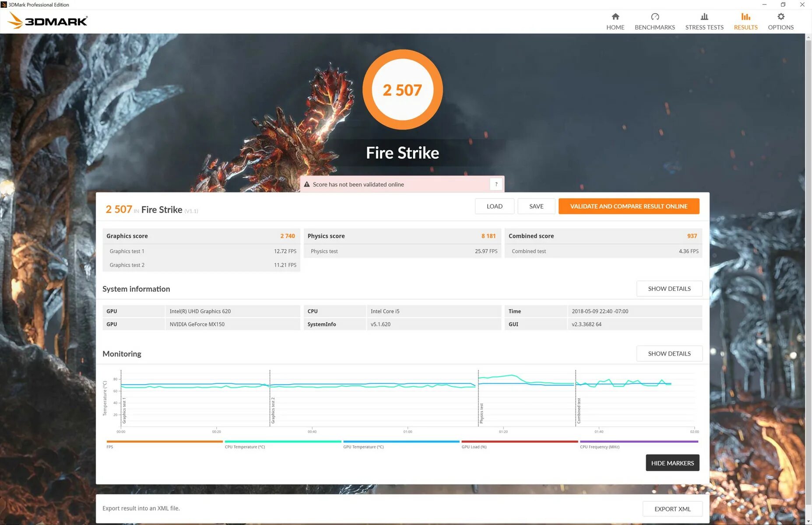Click the Options gear icon
The height and width of the screenshot is (525, 812).
tap(780, 17)
